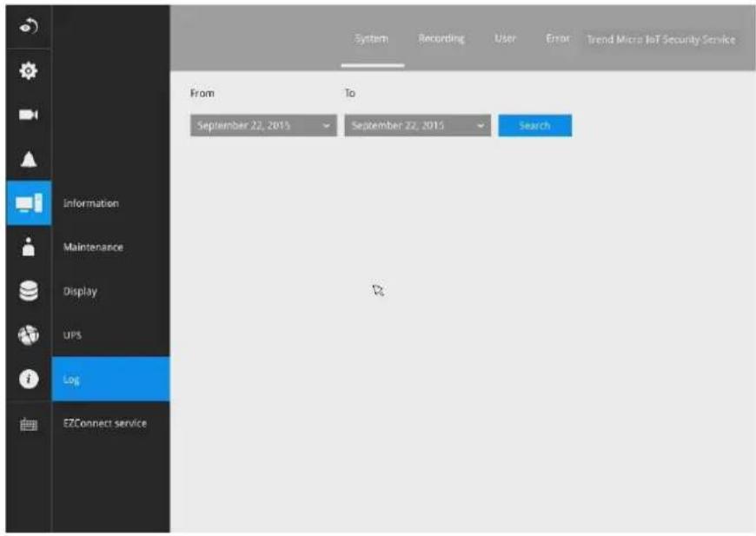
Task: Select the camera icon in sidebar
Action: tap(29, 115)
